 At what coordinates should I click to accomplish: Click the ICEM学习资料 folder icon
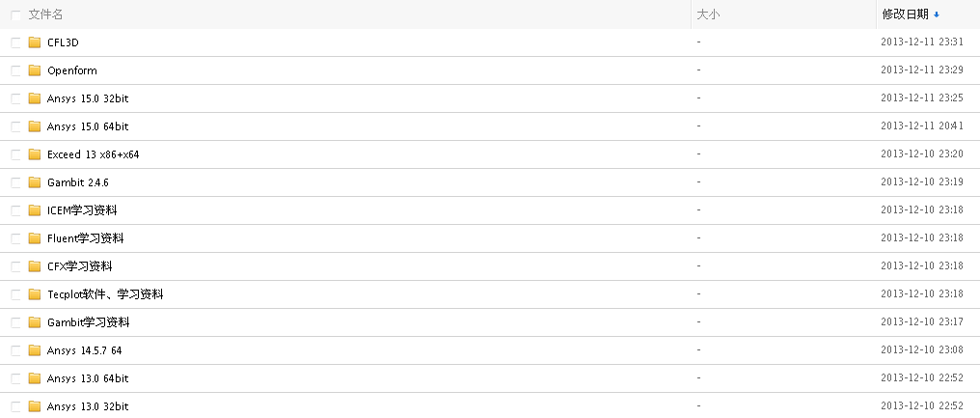(35, 210)
